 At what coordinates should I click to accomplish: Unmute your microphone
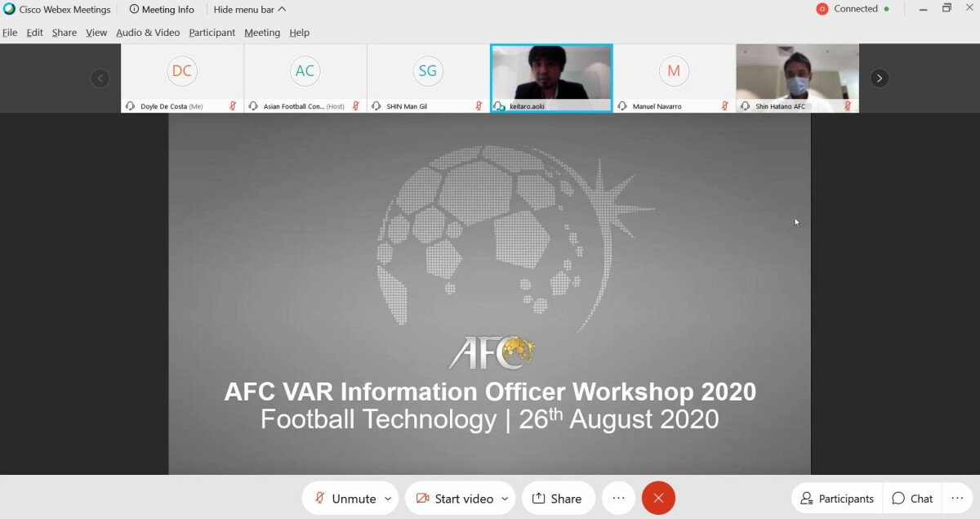[345, 499]
